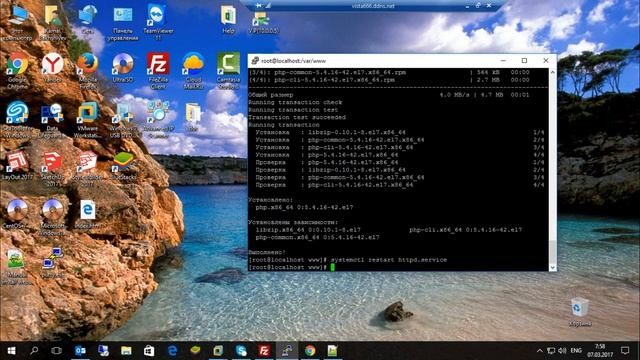
Task: Open the Help folder on desktop
Action: (229, 19)
